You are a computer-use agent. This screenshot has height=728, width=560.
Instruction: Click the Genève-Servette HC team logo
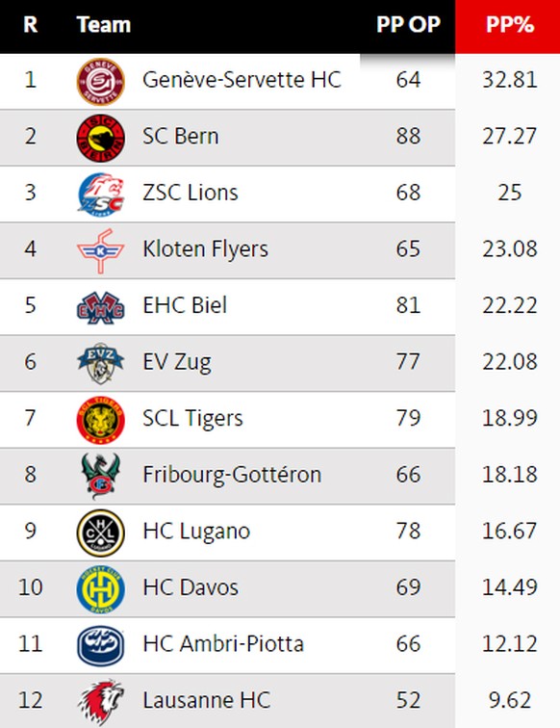coord(101,81)
